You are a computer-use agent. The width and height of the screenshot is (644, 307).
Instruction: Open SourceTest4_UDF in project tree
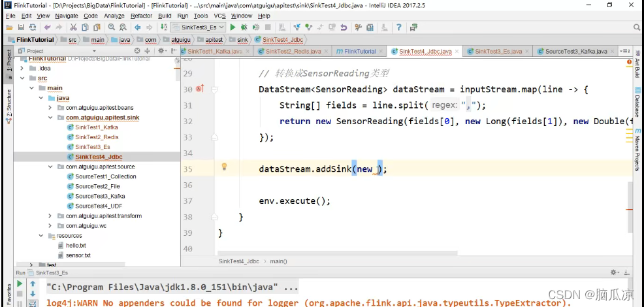(99, 206)
